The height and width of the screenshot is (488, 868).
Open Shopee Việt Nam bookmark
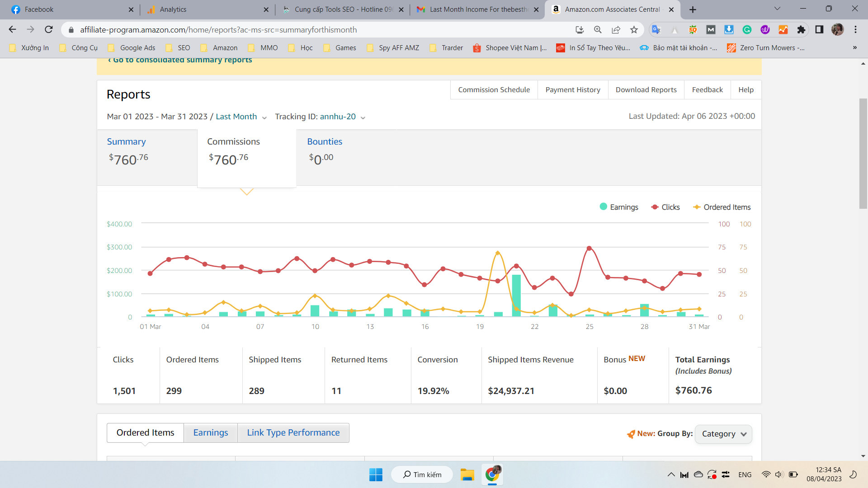point(510,47)
